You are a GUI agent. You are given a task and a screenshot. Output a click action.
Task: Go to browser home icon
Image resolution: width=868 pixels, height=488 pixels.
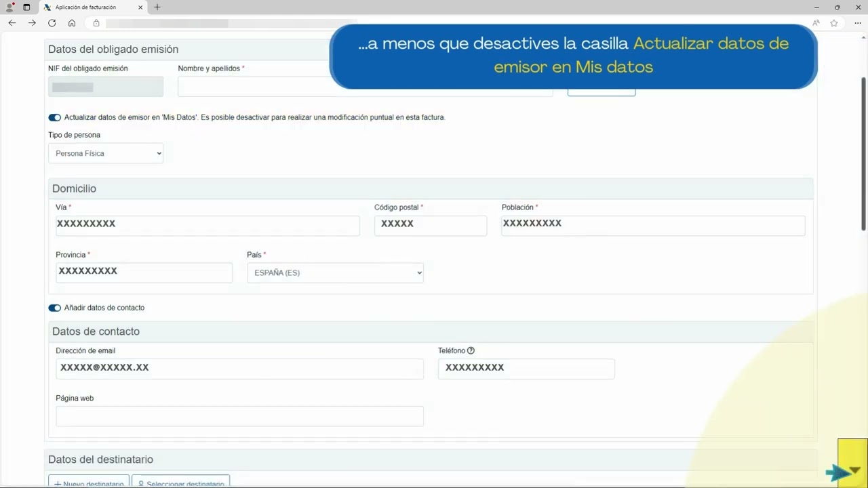[x=72, y=23]
